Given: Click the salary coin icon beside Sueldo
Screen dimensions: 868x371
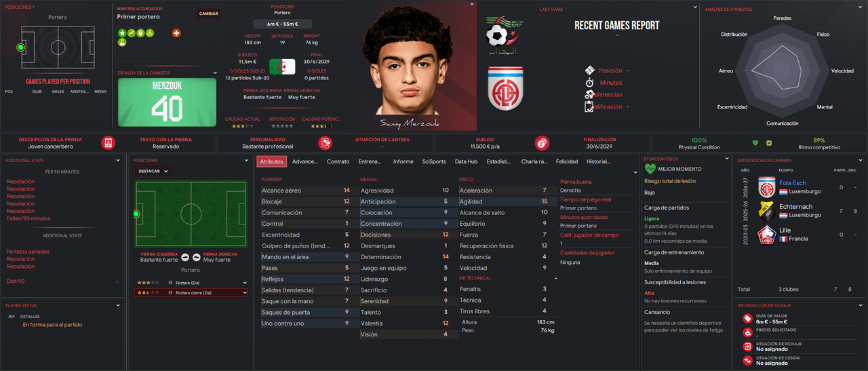Looking at the screenshot, I should [x=542, y=143].
